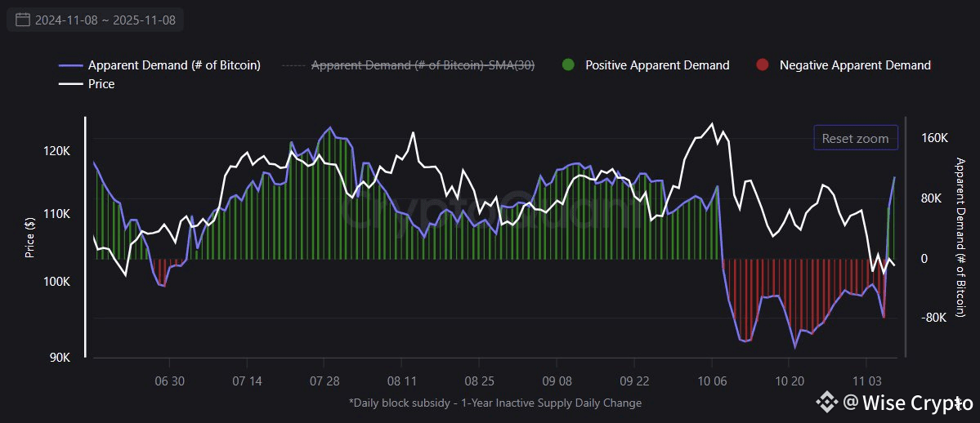Enable the struck-through Apparent Demand SMA(30) legend series
The image size is (980, 423).
click(408, 65)
